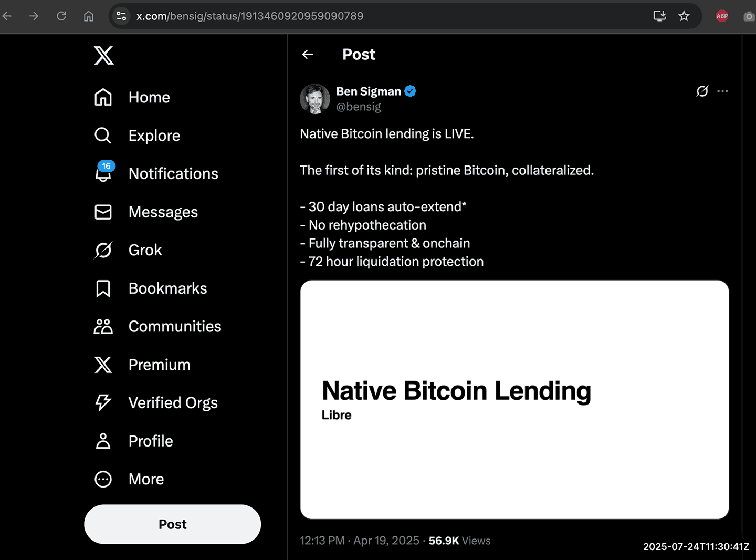Open Verified Orgs lightning icon
This screenshot has height=560, width=756.
[x=103, y=402]
